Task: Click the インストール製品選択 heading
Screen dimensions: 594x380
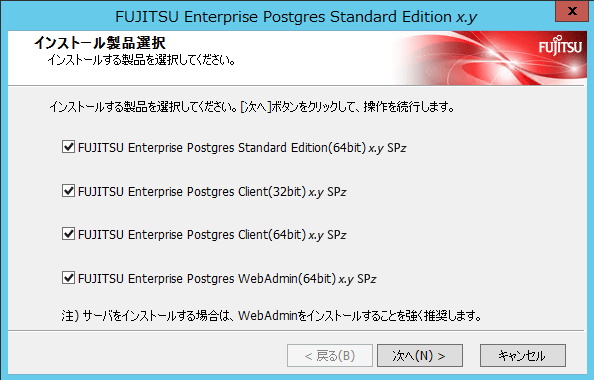Action: [x=100, y=43]
